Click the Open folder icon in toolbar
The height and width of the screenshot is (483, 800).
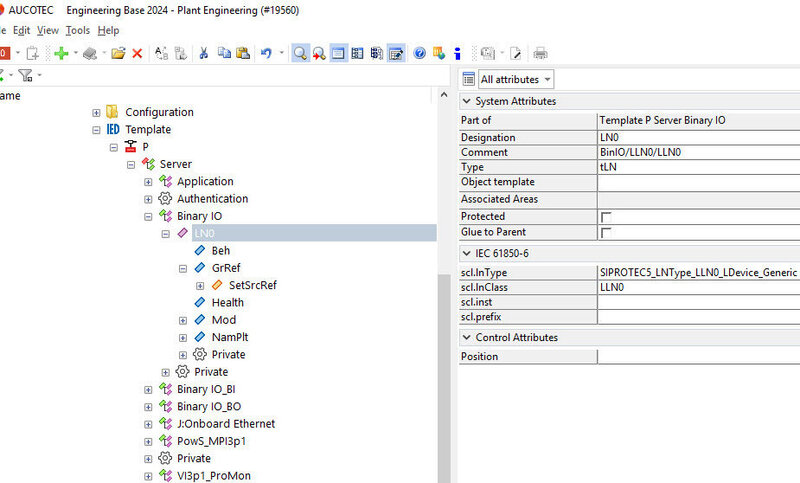pos(118,53)
